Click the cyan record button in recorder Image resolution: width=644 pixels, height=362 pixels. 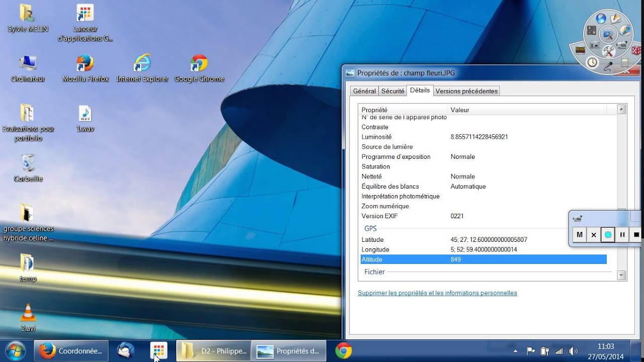click(x=608, y=234)
